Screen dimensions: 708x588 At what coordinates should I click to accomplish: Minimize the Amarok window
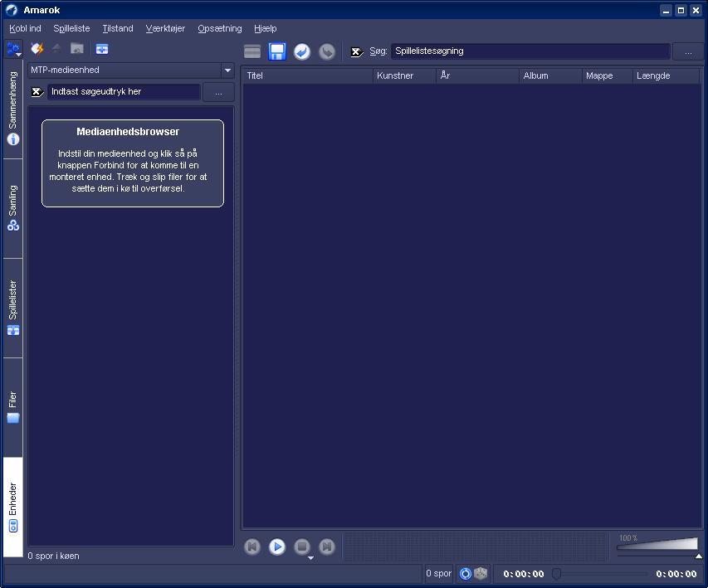(x=666, y=11)
